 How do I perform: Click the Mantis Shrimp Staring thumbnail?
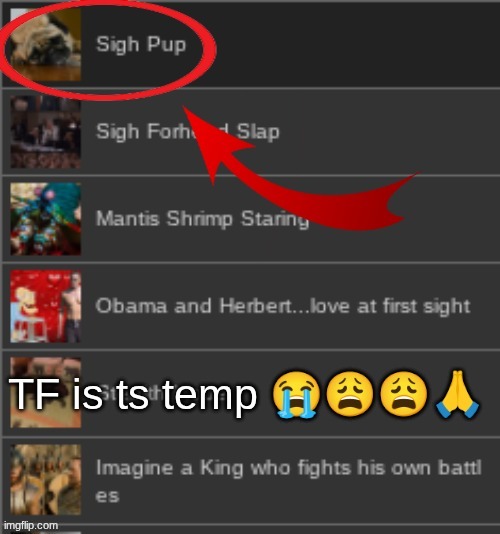[45, 219]
